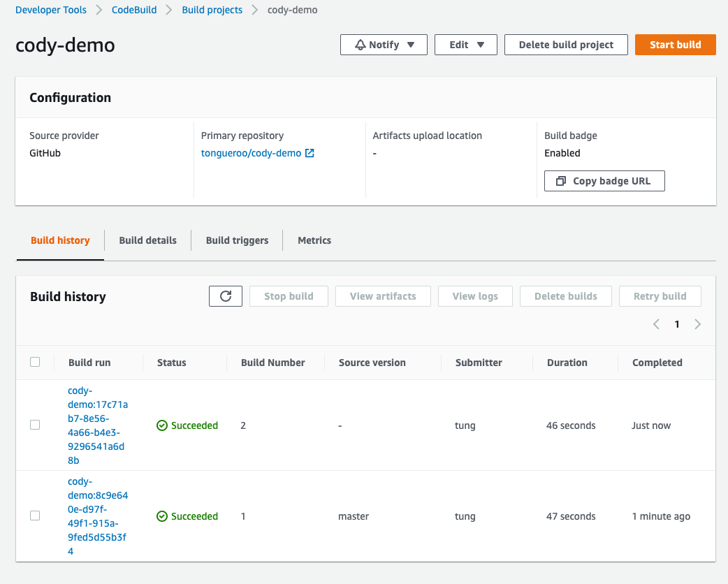Click the 'Just now' completed cell
Image resolution: width=728 pixels, height=584 pixels.
(651, 425)
